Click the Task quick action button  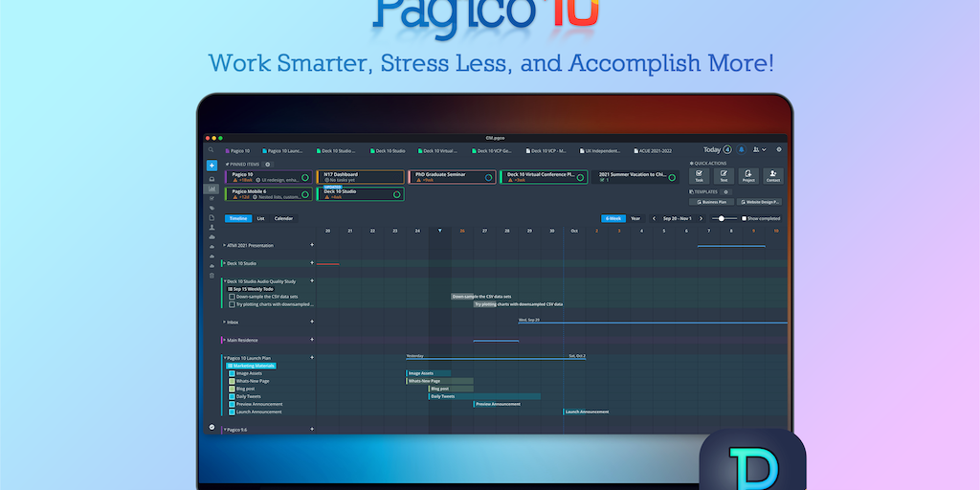pos(699,176)
